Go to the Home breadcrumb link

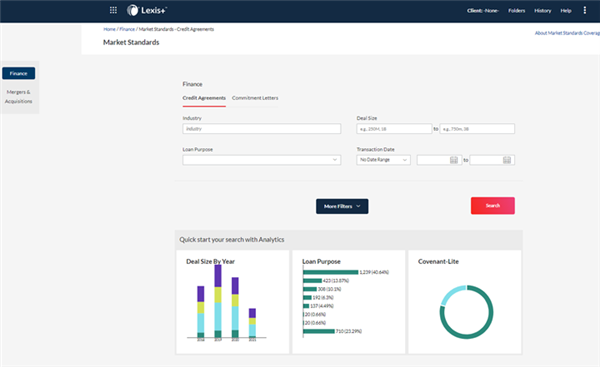[x=109, y=29]
